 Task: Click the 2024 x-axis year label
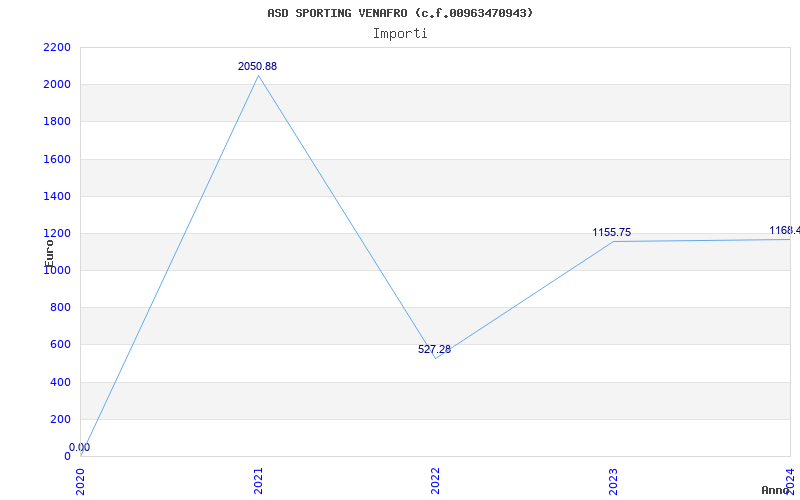790,481
